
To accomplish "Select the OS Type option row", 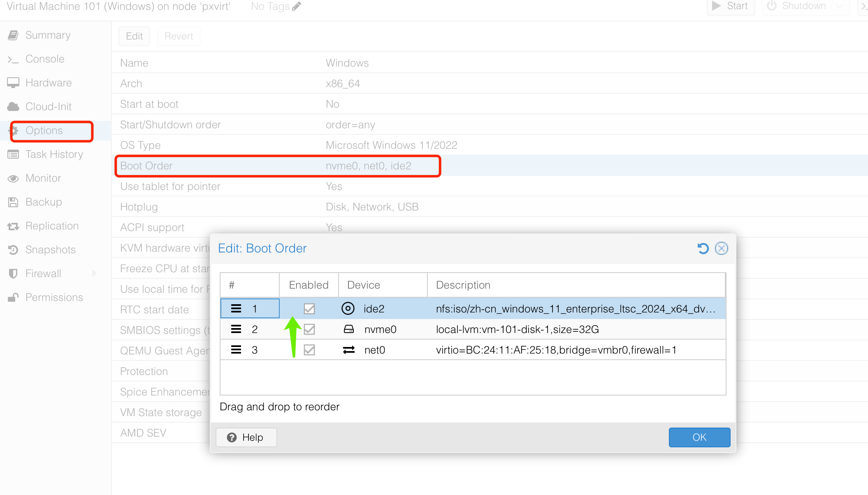I will coord(490,145).
